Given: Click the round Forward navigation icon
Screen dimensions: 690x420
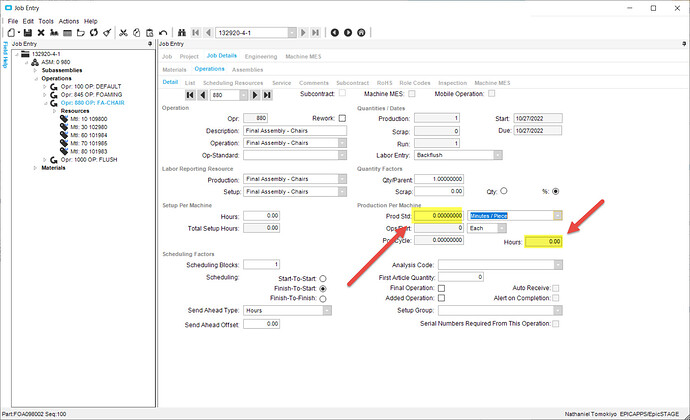Looking at the screenshot, I should [348, 33].
